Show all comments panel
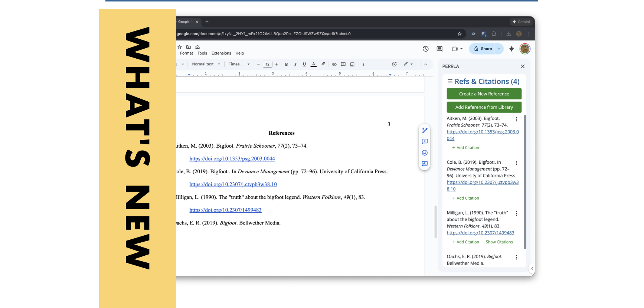 pyautogui.click(x=439, y=49)
